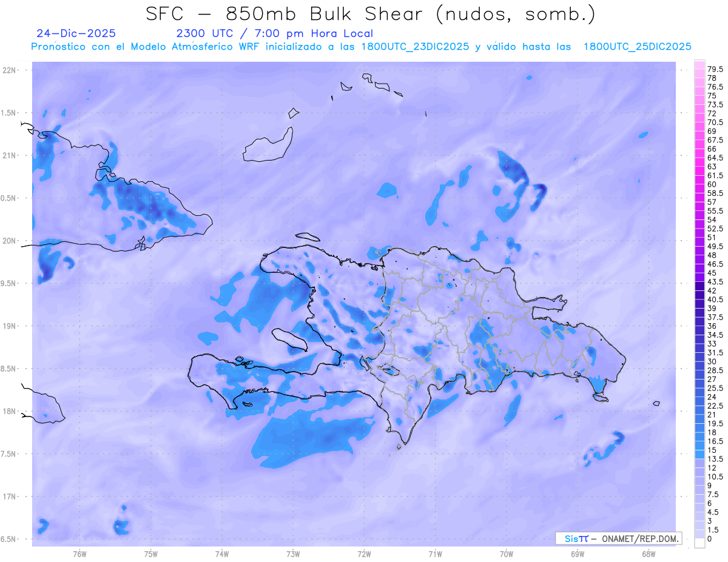The height and width of the screenshot is (562, 728).
Task: Click the legend value '72'
Action: click(x=712, y=113)
